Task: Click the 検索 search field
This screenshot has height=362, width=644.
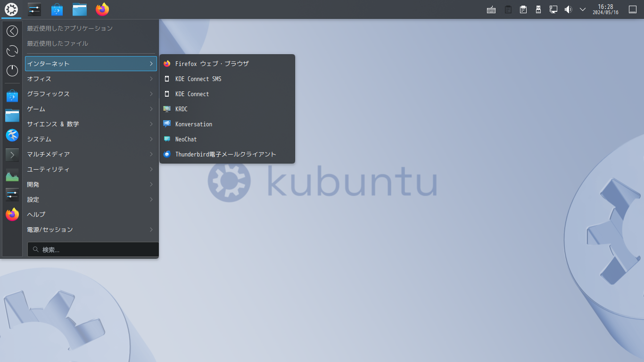Action: click(x=93, y=249)
